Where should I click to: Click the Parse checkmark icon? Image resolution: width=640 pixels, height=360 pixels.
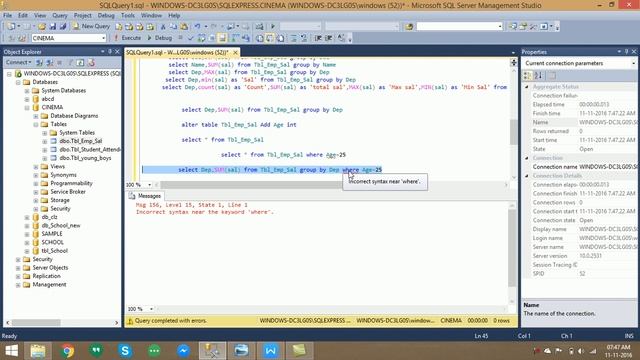coord(191,38)
